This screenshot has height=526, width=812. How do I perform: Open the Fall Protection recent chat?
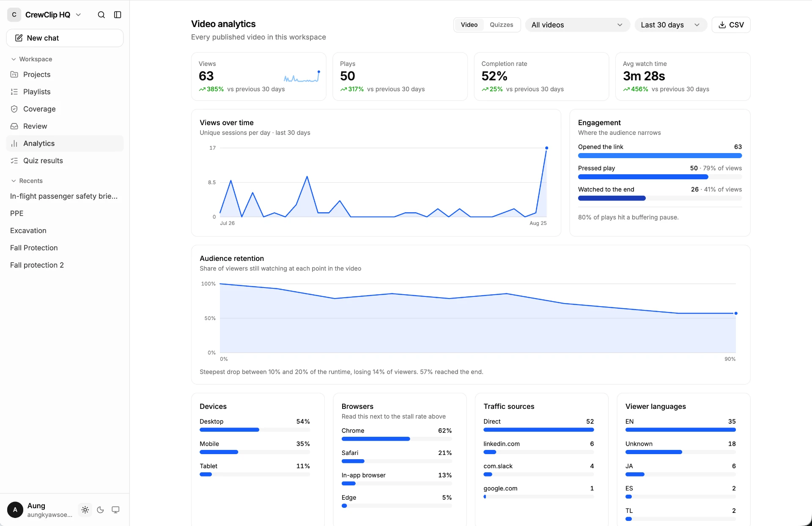click(65, 248)
